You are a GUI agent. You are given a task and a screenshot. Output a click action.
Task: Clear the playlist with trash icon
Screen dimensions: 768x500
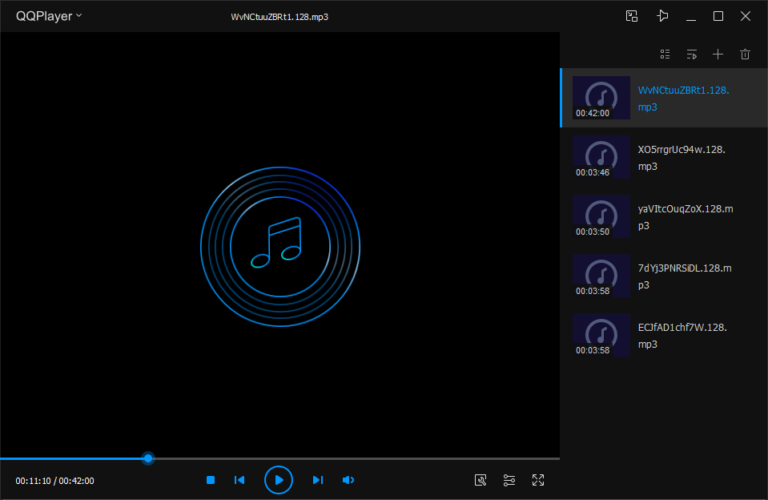(745, 54)
